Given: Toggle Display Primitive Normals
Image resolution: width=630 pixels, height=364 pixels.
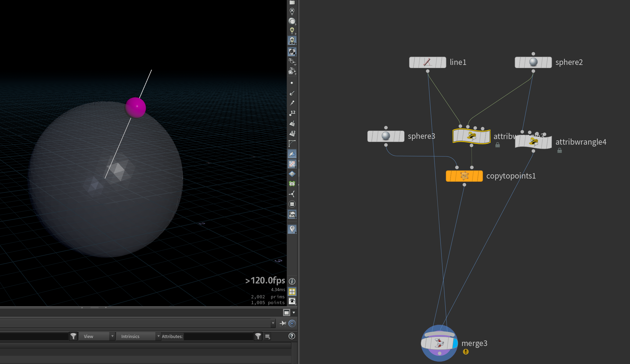Looking at the screenshot, I should pos(292,123).
